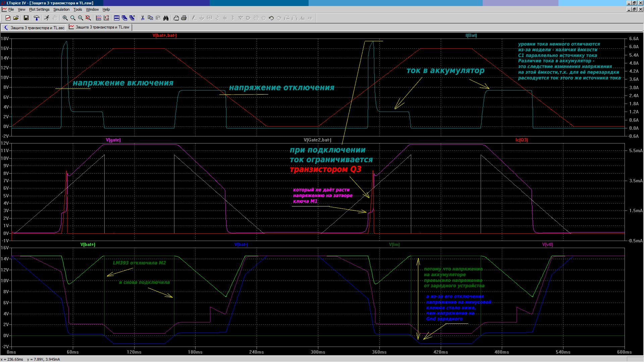The height and width of the screenshot is (362, 644).
Task: Cascade windows using the toolbar icon
Action: click(124, 18)
